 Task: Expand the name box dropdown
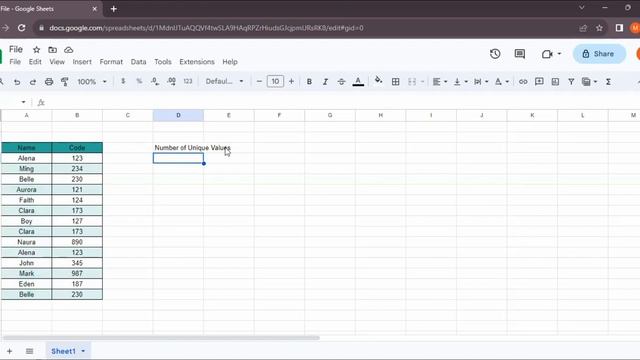[23, 102]
